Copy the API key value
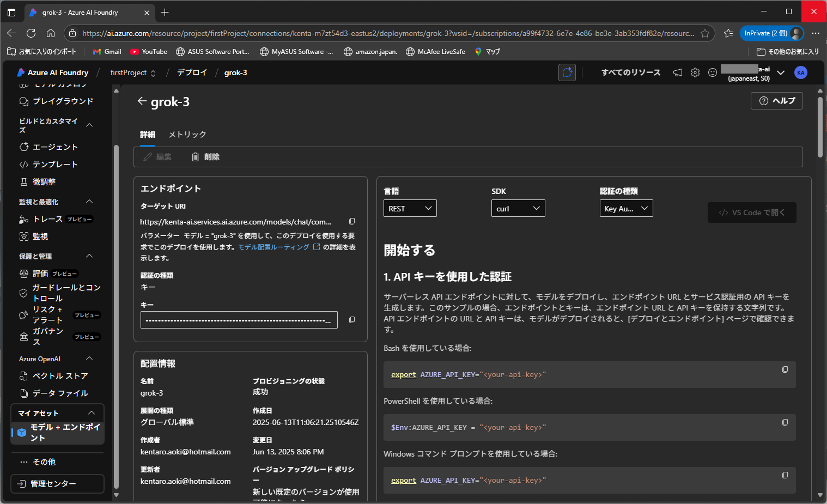 tap(352, 320)
